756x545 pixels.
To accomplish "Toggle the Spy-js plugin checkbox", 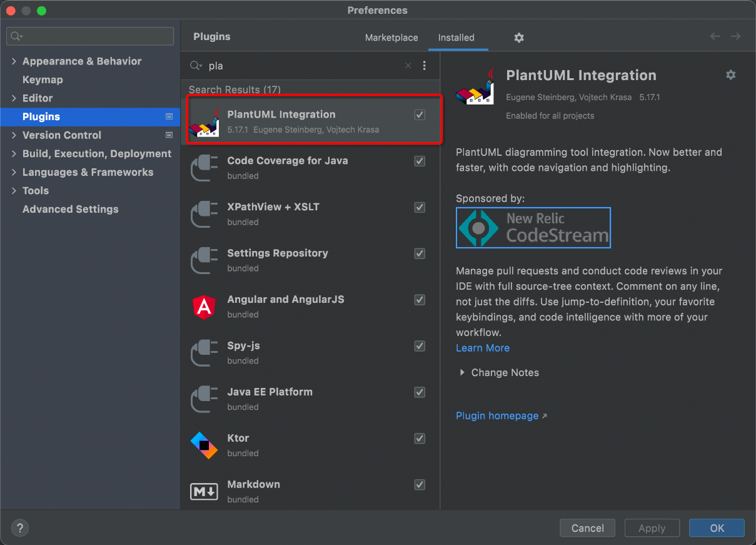I will [x=420, y=346].
